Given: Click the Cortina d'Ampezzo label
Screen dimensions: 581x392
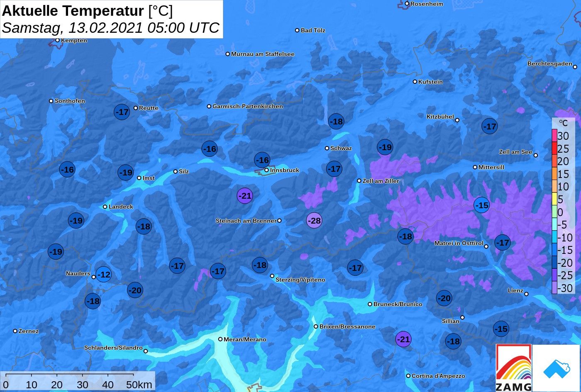Looking at the screenshot, I should (x=438, y=376).
